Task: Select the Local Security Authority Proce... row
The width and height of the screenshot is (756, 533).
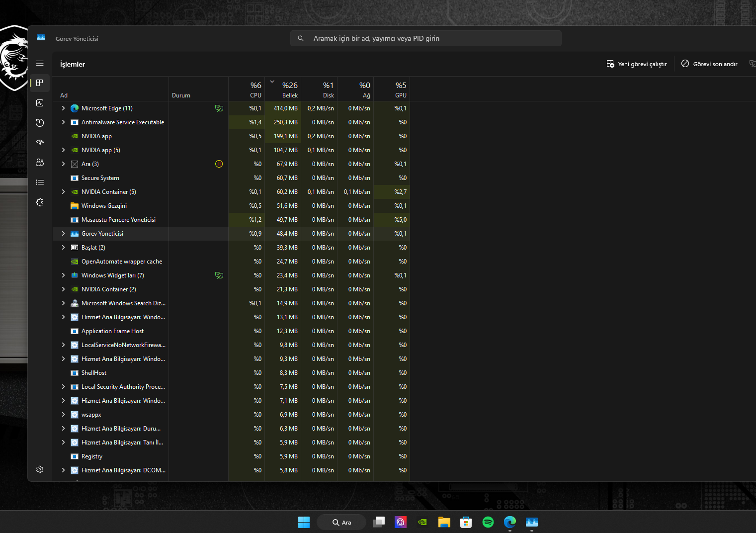Action: 231,387
